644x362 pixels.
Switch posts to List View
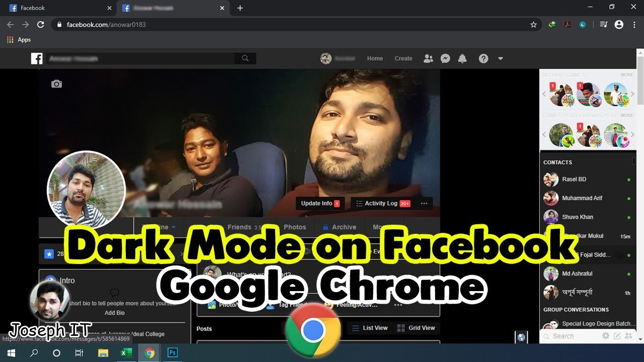pyautogui.click(x=370, y=328)
